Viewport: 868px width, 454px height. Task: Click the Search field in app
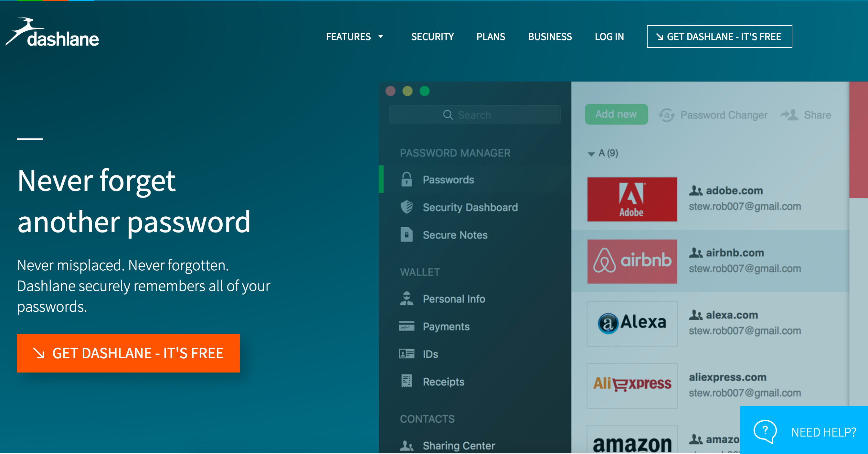tap(474, 115)
